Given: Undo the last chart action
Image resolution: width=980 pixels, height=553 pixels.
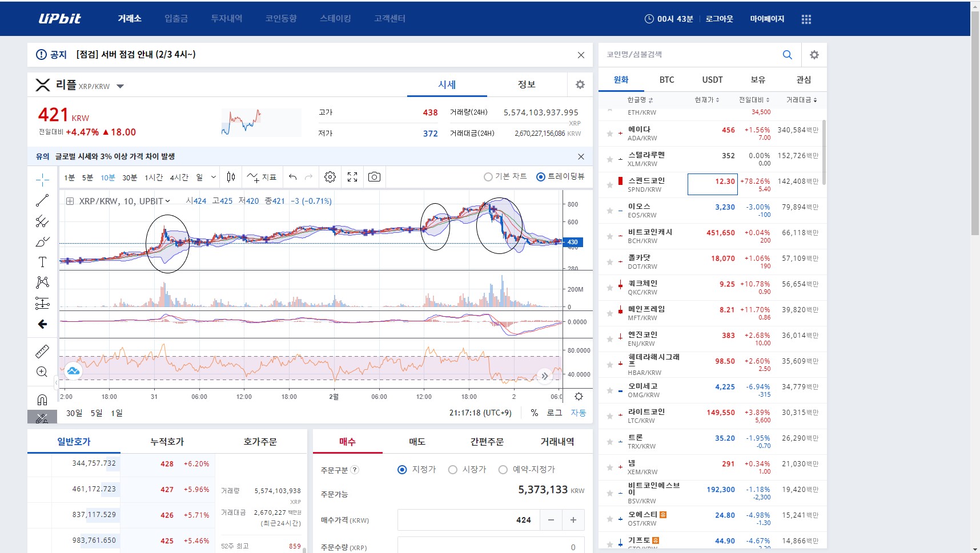Looking at the screenshot, I should [292, 177].
